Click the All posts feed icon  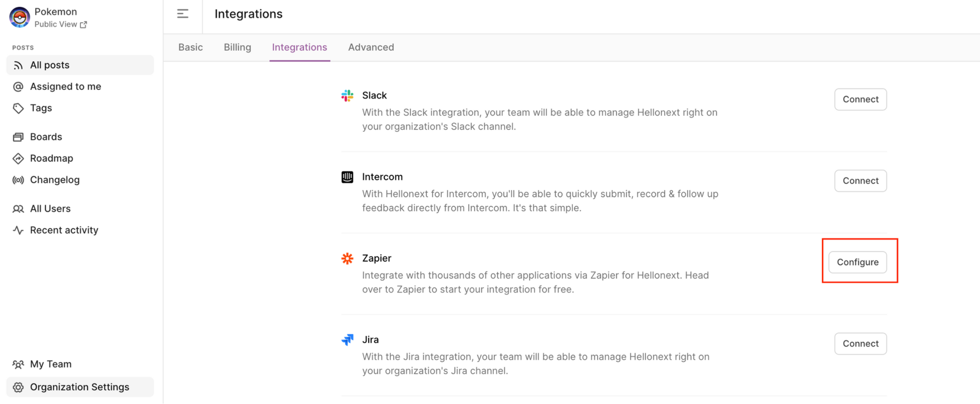click(18, 65)
